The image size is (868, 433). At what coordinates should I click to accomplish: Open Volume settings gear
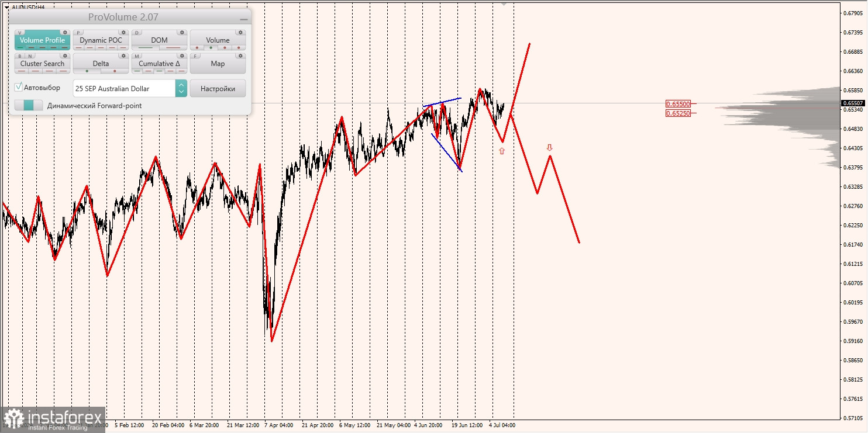click(x=240, y=33)
